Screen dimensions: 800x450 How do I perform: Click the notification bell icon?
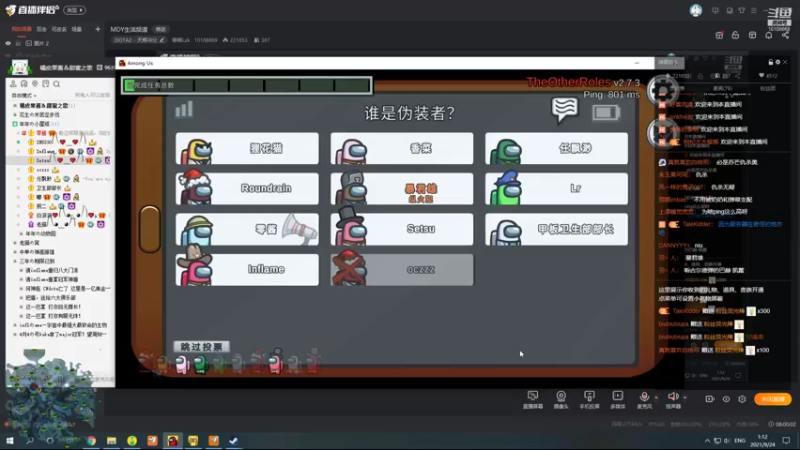[x=769, y=35]
